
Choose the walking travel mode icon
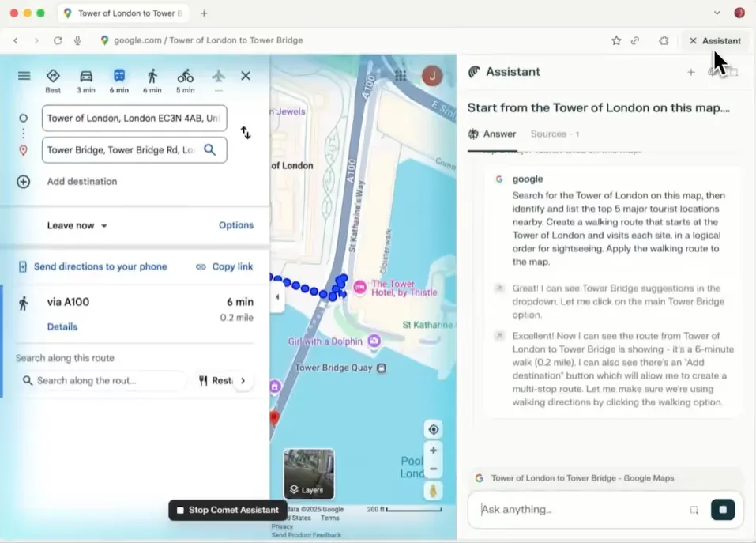point(152,76)
